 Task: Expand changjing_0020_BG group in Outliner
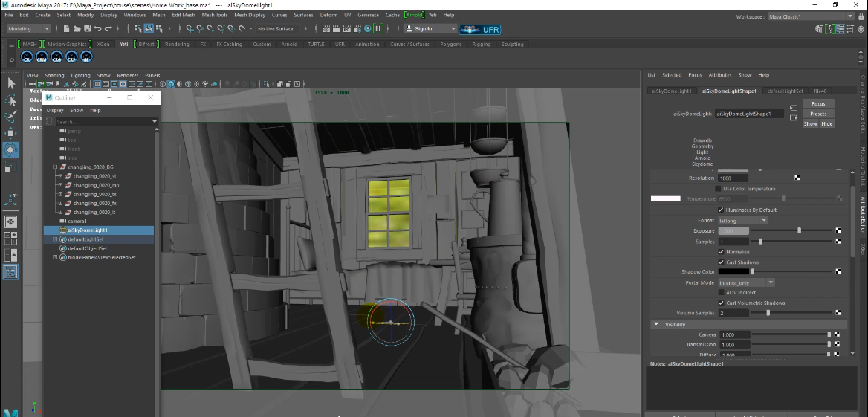[x=55, y=167]
